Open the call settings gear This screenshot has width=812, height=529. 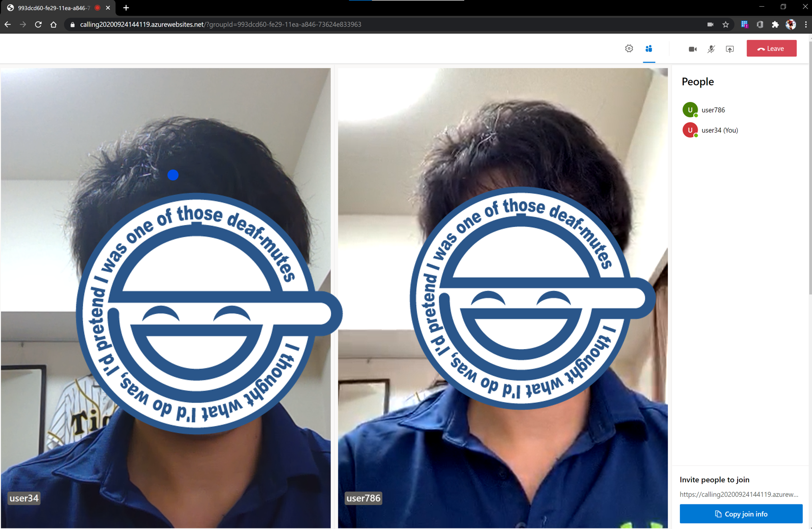tap(629, 48)
